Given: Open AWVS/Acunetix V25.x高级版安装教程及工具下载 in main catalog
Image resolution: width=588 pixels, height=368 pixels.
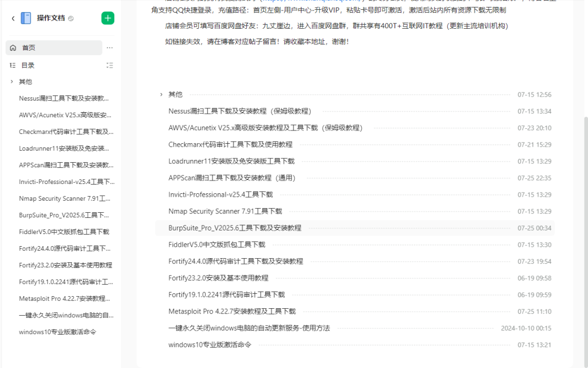Looking at the screenshot, I should 265,128.
